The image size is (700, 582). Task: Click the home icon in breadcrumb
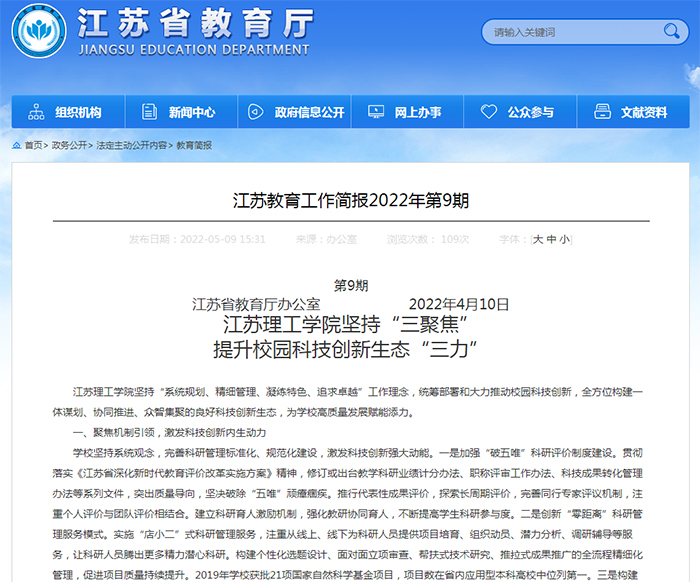coord(16,146)
